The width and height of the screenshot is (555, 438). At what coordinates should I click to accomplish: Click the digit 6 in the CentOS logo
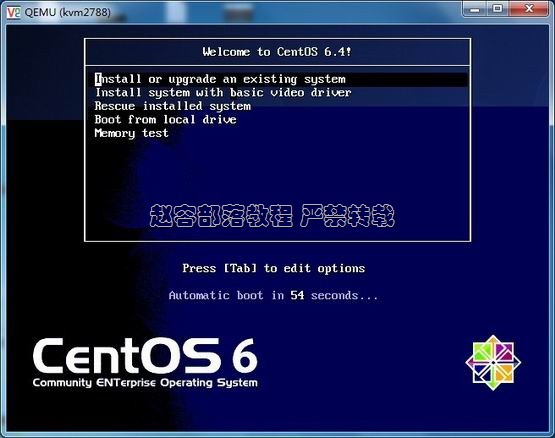(245, 355)
